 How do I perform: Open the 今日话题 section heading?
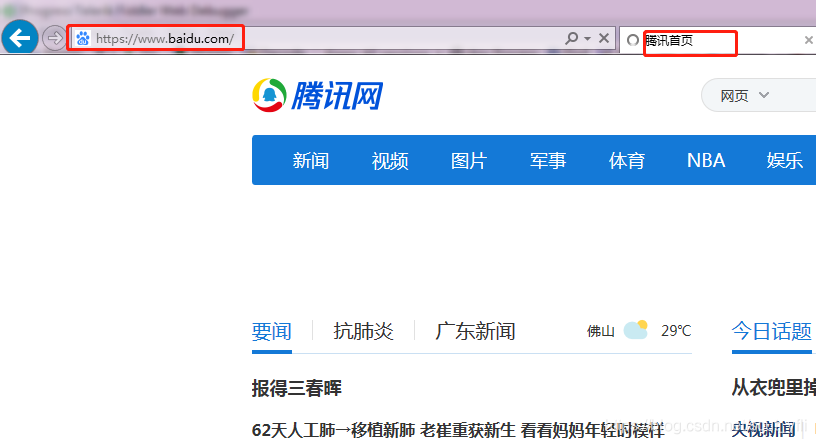[x=772, y=331]
